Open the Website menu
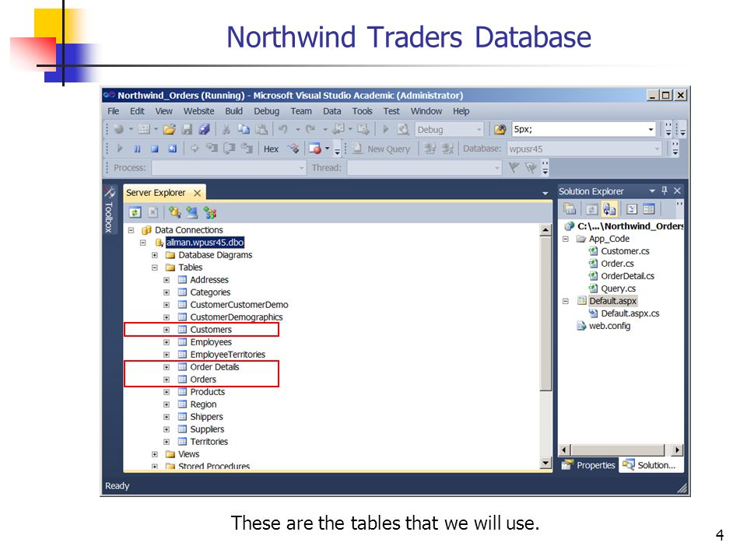 click(x=198, y=111)
